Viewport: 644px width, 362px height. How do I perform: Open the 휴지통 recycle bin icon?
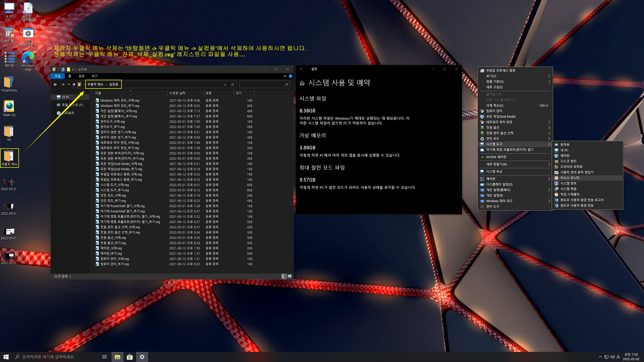[x=9, y=36]
